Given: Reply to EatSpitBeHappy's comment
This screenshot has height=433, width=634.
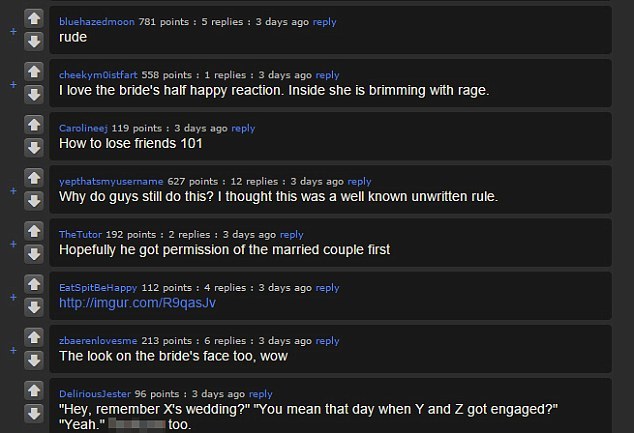Looking at the screenshot, I should 327,288.
